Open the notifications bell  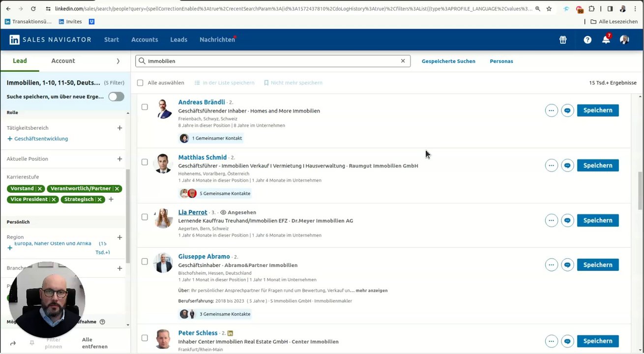coord(606,40)
